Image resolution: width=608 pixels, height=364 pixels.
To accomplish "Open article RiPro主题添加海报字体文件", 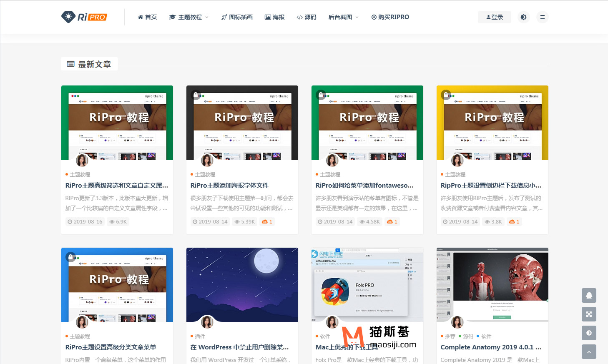I will pos(229,186).
